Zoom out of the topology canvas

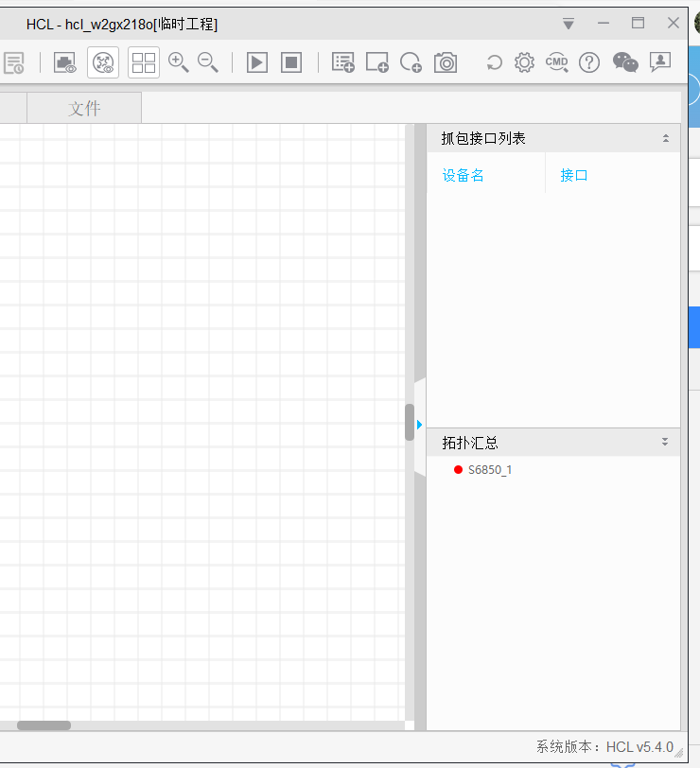point(208,62)
